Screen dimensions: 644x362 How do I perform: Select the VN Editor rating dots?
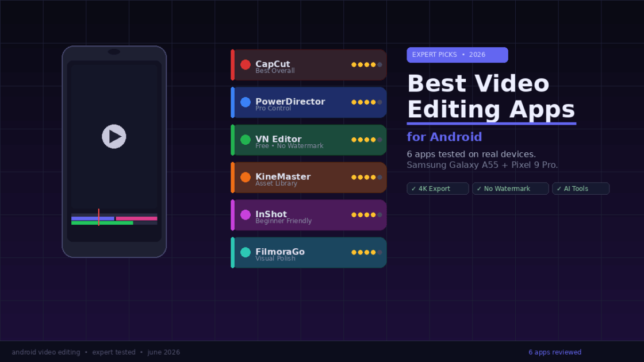pos(366,140)
